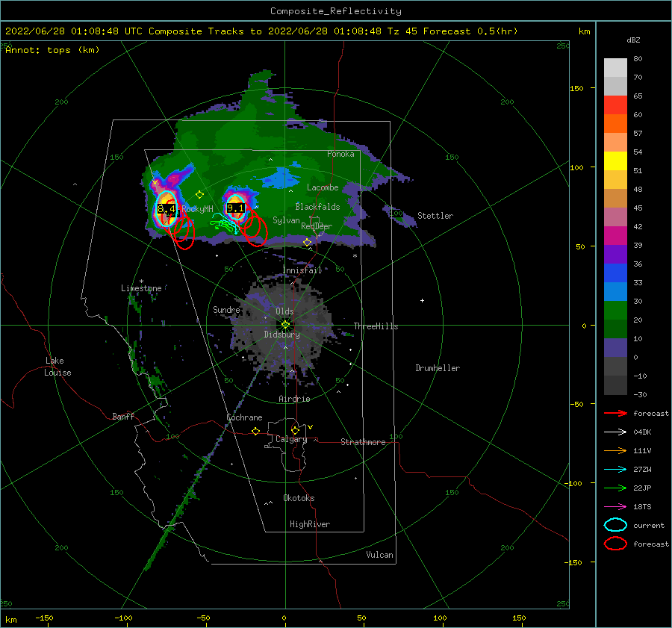Screen dimensions: 672x628
Task: Click the yellow diamond marker below Cochrane
Action: pyautogui.click(x=255, y=432)
